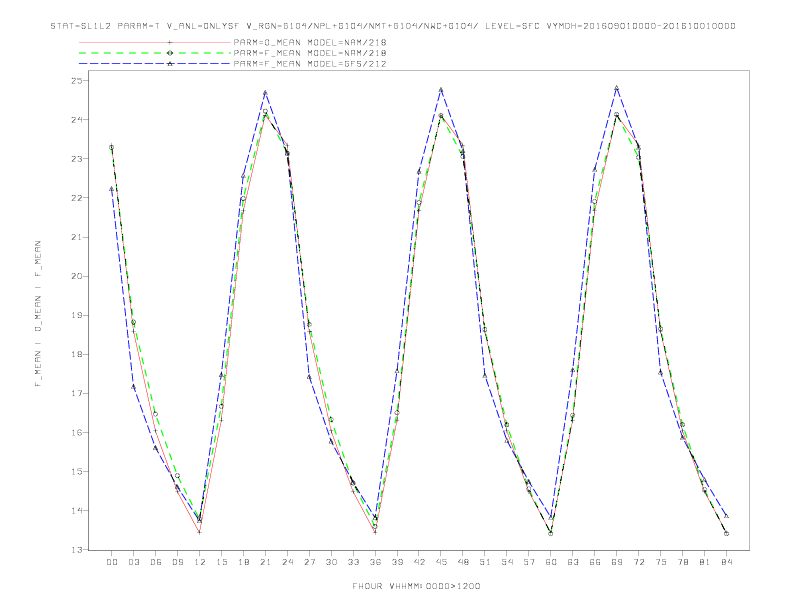Click x-axis tick label 78
Screen dimensions: 792x612
coord(682,562)
